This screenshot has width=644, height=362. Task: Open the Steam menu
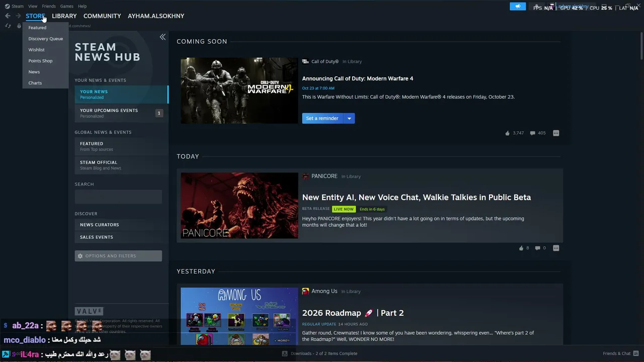(x=18, y=6)
